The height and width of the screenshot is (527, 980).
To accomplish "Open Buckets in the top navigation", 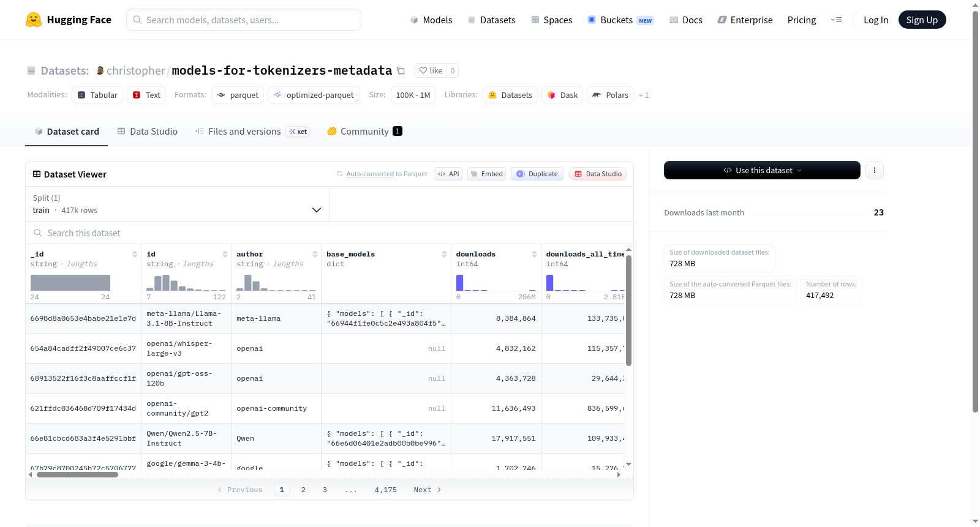I will pyautogui.click(x=620, y=20).
